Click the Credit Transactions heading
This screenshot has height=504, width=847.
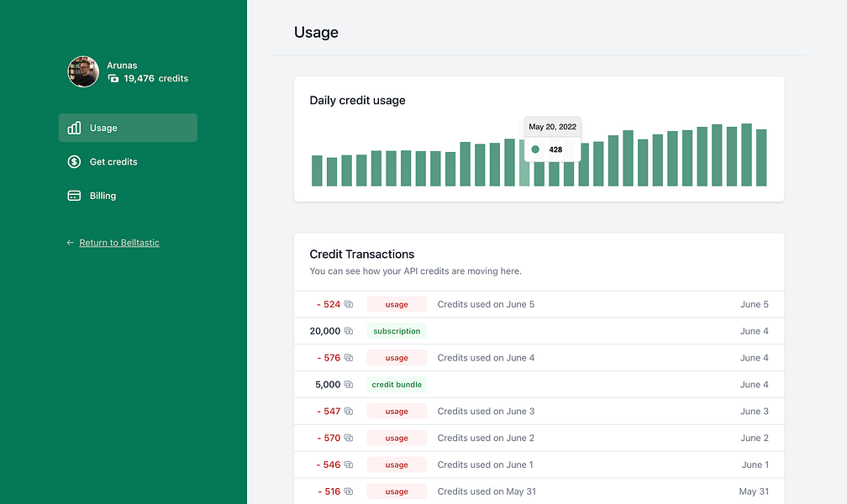[362, 254]
